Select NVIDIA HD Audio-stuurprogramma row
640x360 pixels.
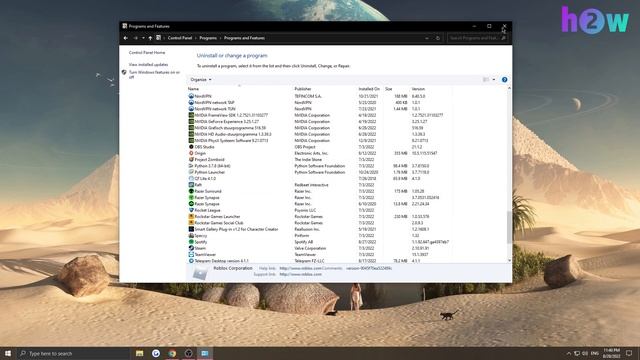click(319, 134)
